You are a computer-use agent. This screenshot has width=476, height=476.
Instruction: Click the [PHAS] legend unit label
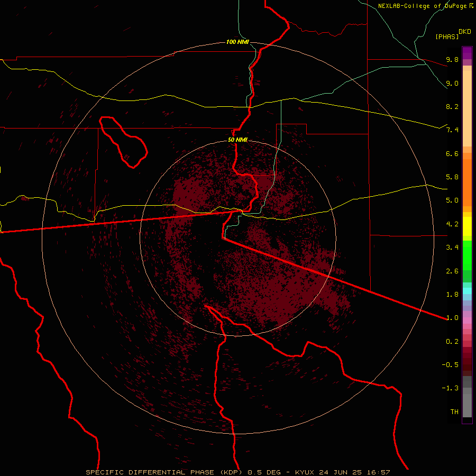tap(447, 36)
